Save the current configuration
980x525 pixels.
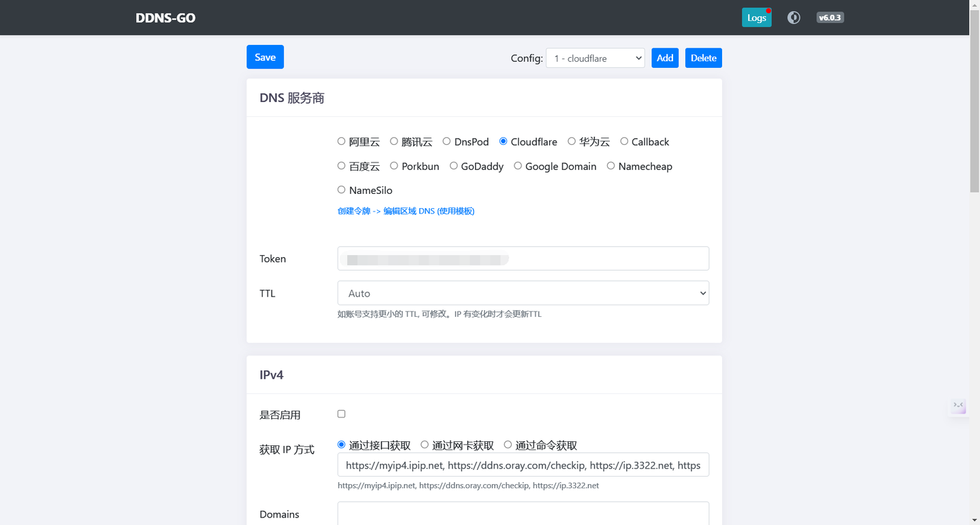pyautogui.click(x=265, y=57)
